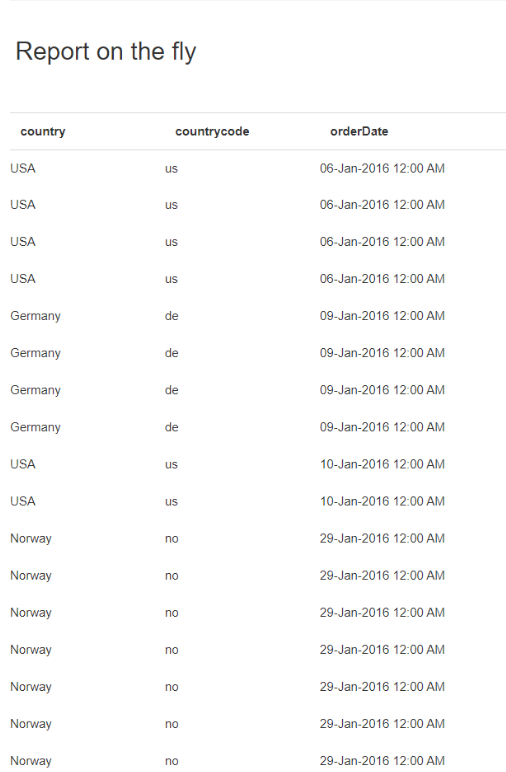Select the first 29-Jan-2016 order date cell
The image size is (506, 772).
tap(382, 538)
